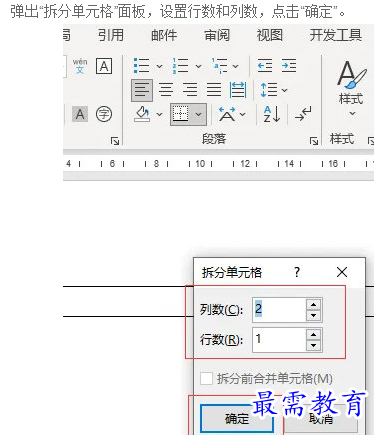Expand bullet list style dropdown
374x435 pixels.
pos(159,66)
